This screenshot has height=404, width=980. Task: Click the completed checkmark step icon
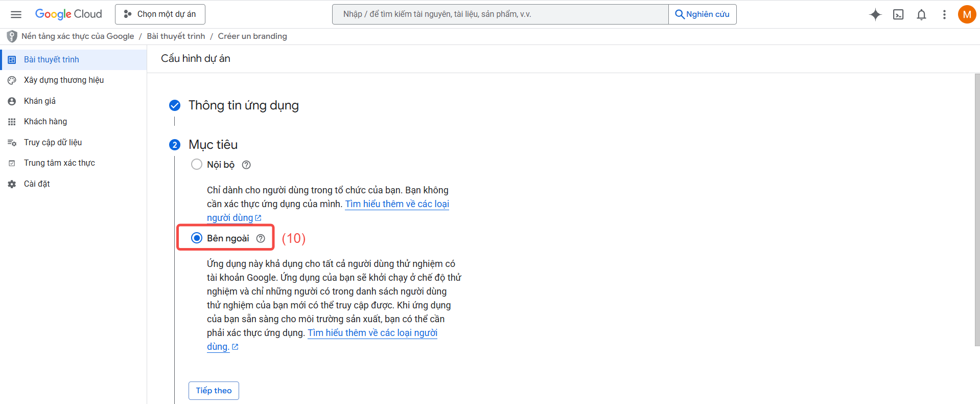point(175,105)
